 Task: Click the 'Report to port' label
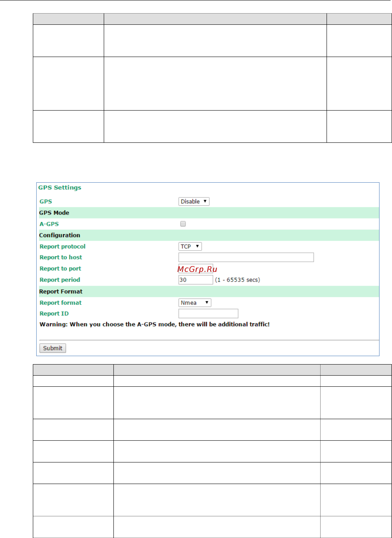click(60, 268)
